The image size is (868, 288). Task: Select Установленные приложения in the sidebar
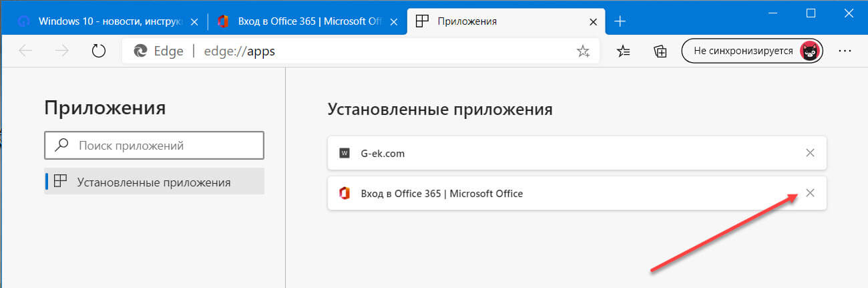pos(154,181)
